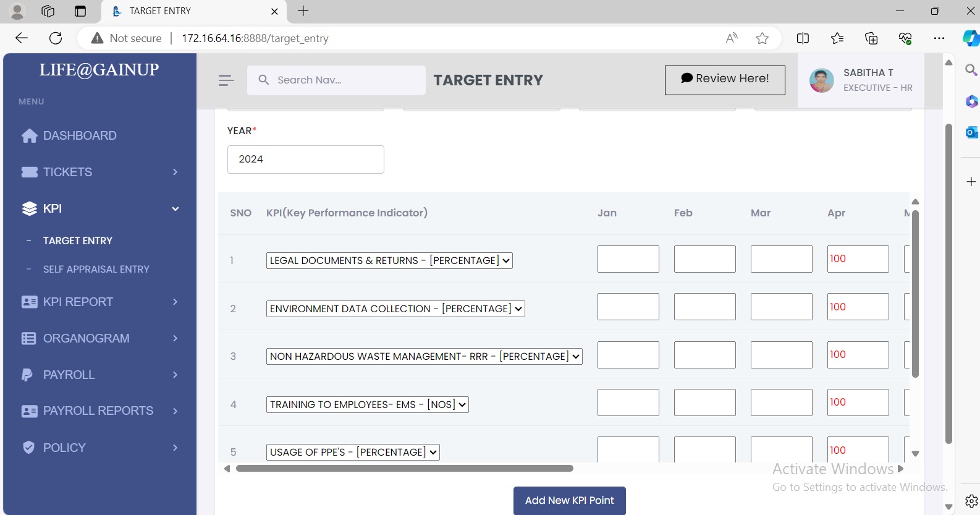Click the Organogram sidebar icon
This screenshot has width=980, height=515.
[x=28, y=338]
